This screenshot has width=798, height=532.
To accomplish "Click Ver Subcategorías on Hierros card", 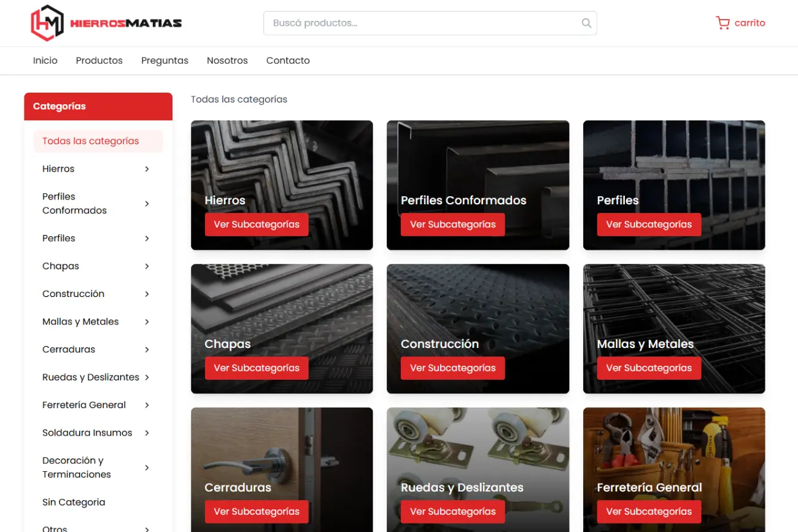I will 257,225.
